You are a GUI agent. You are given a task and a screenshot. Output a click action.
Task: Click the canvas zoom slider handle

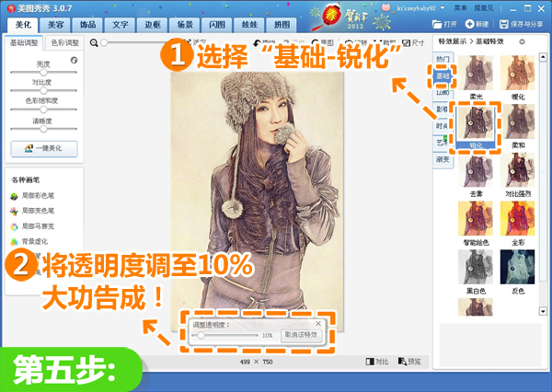pos(104,43)
